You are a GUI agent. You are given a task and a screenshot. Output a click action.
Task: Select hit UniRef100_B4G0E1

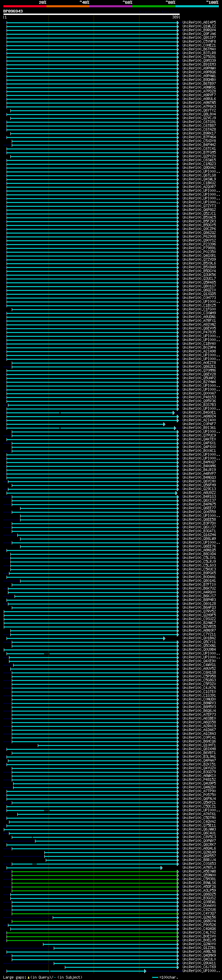[199, 413]
